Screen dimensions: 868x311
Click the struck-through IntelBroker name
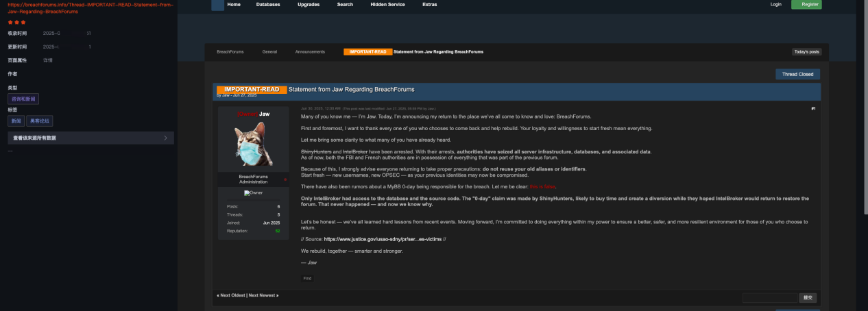click(x=355, y=151)
